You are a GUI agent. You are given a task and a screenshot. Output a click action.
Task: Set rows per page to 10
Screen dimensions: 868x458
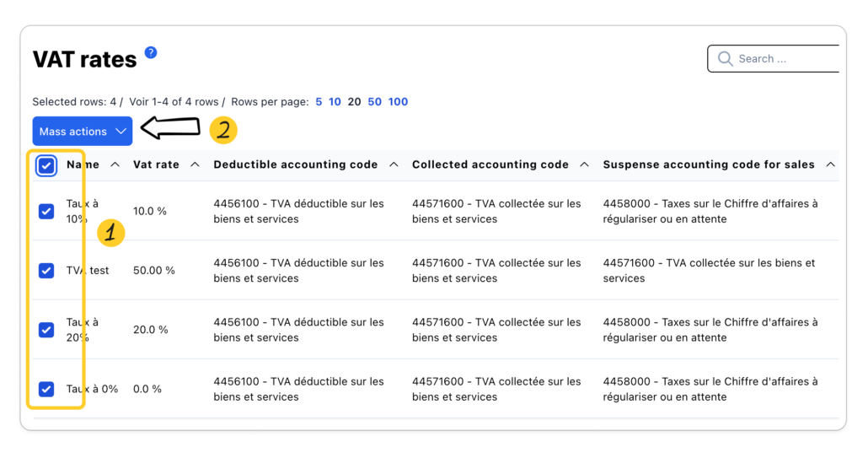click(335, 102)
